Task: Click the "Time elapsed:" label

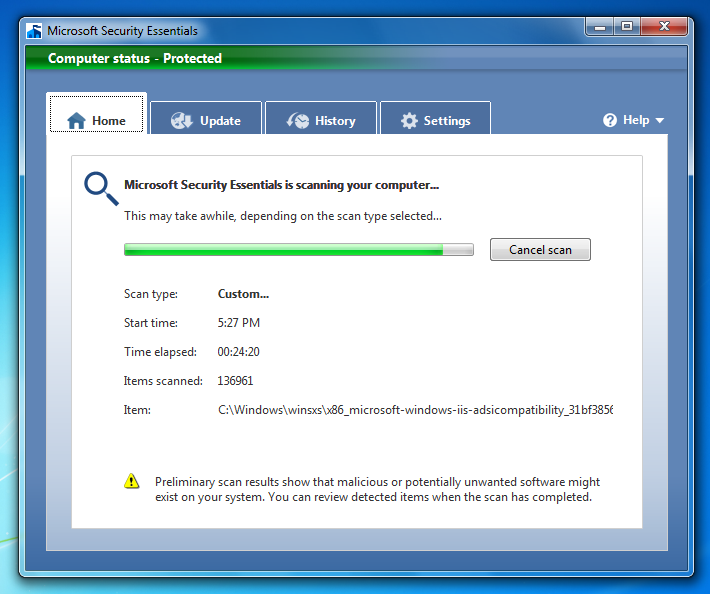Action: tap(160, 352)
